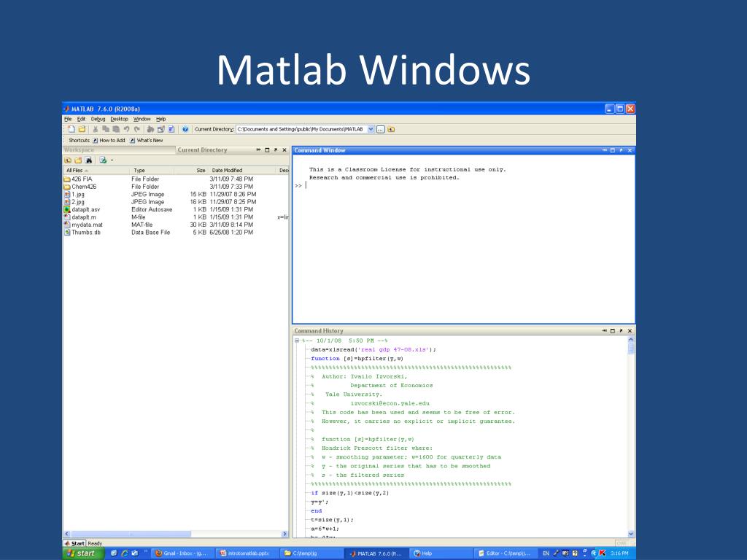This screenshot has height=560, width=747.
Task: Open the Help menu
Action: [x=161, y=119]
